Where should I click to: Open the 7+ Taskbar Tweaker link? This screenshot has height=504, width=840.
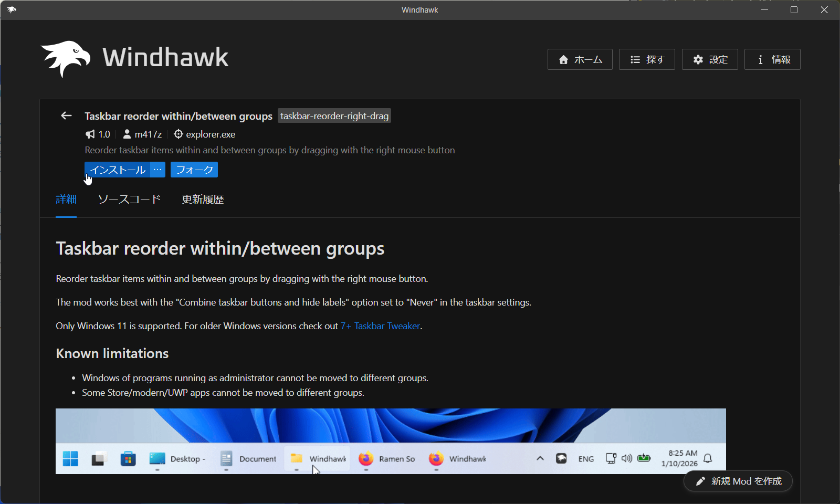(380, 325)
